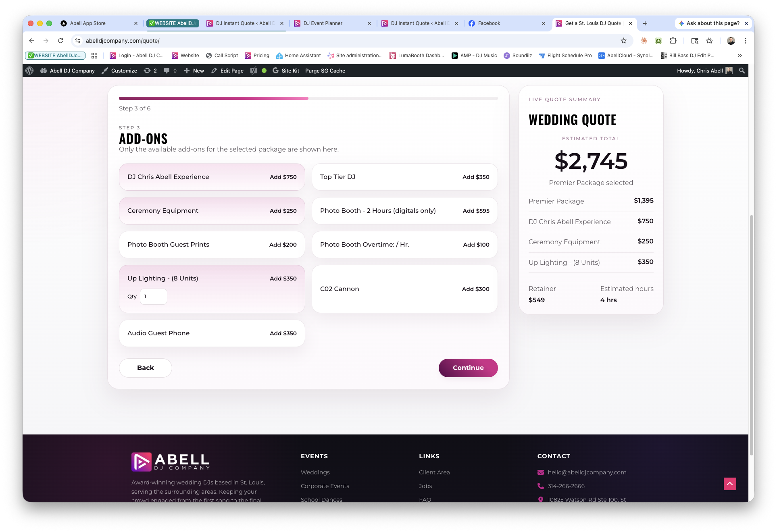
Task: Open the Corporate Events footer link
Action: pos(325,486)
